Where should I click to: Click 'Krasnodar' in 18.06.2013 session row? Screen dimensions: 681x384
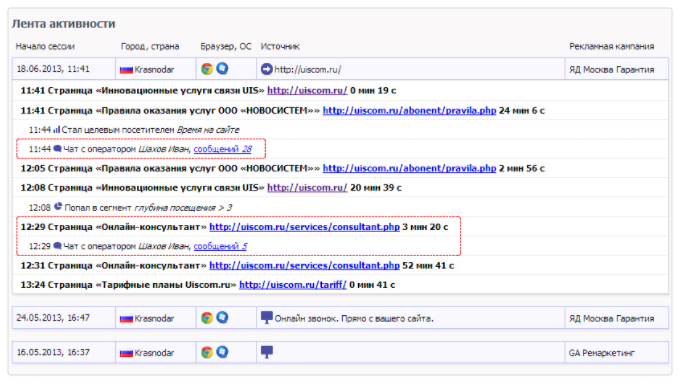coord(154,70)
